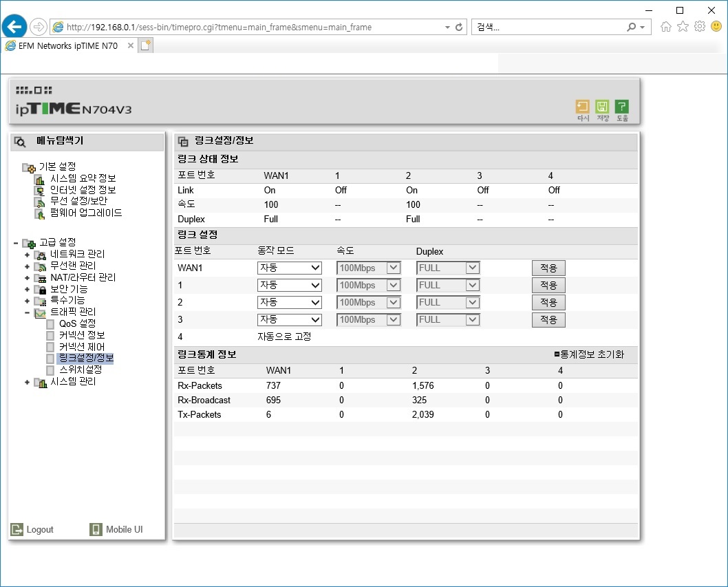Open port 3 동작 모드 dropdown
Image resolution: width=728 pixels, height=587 pixels.
coord(289,319)
